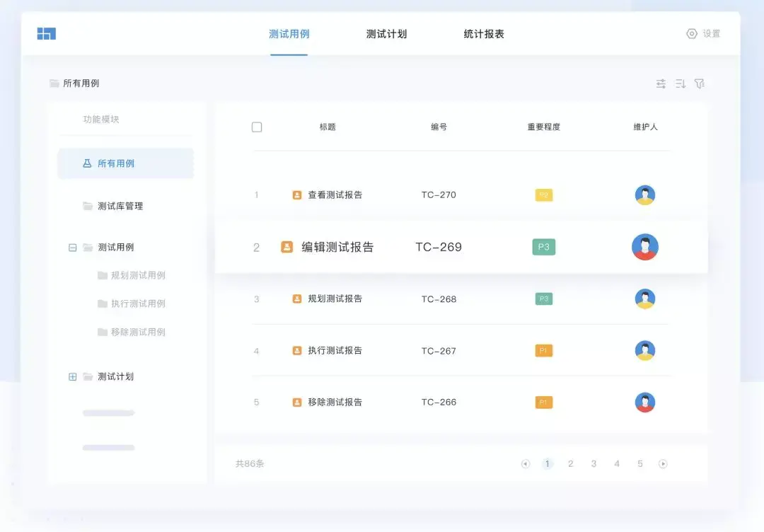Select 测试库管理 in the sidebar

pyautogui.click(x=120, y=206)
